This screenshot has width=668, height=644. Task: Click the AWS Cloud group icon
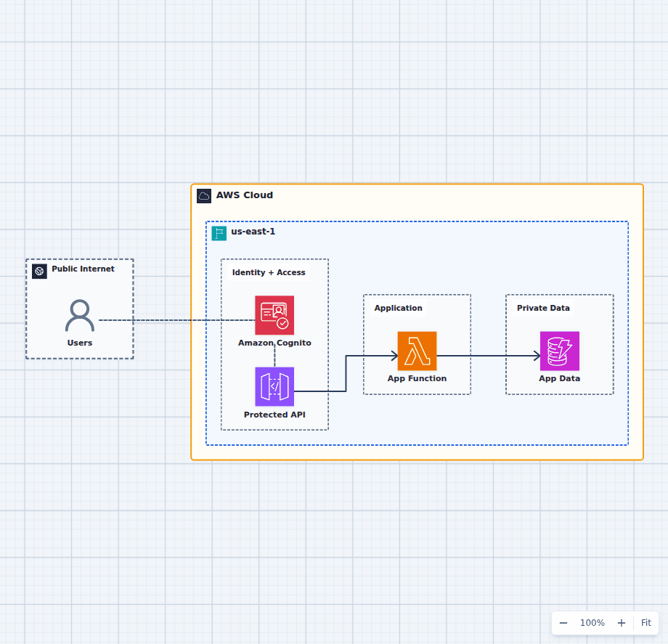204,196
